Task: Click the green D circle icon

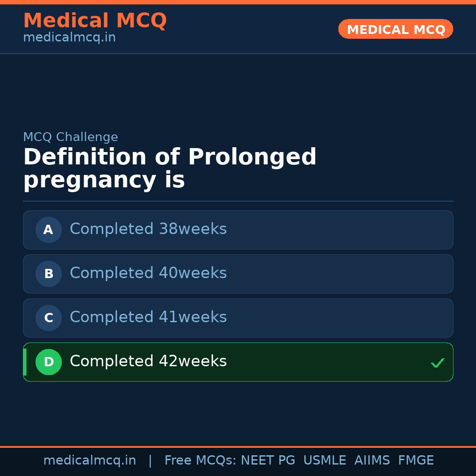Action: (48, 362)
